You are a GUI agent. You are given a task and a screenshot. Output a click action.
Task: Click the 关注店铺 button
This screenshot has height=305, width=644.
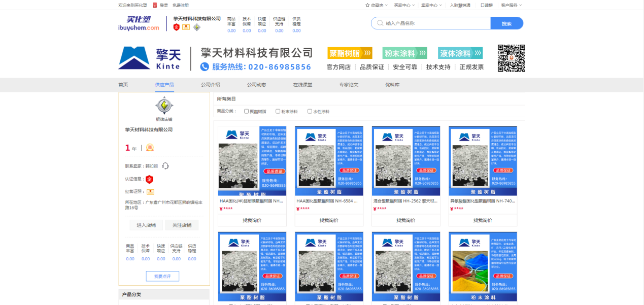(x=182, y=225)
